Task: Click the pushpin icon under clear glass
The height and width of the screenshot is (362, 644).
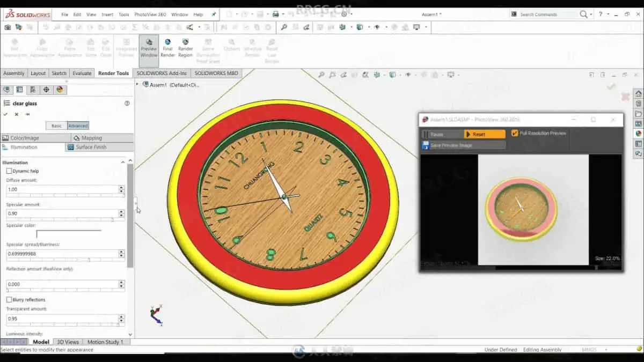Action: (27, 114)
